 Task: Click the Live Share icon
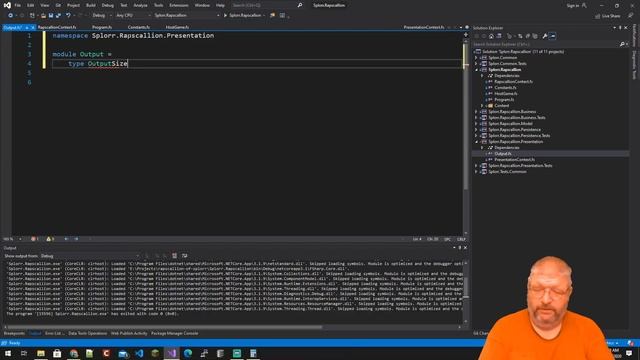(597, 16)
